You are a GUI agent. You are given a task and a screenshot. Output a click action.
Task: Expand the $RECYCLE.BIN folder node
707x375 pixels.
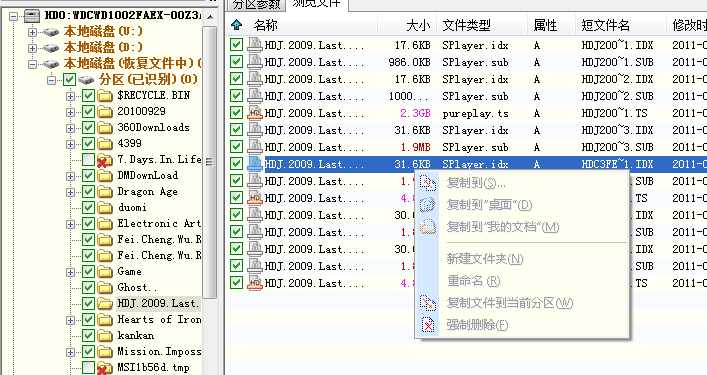click(70, 96)
